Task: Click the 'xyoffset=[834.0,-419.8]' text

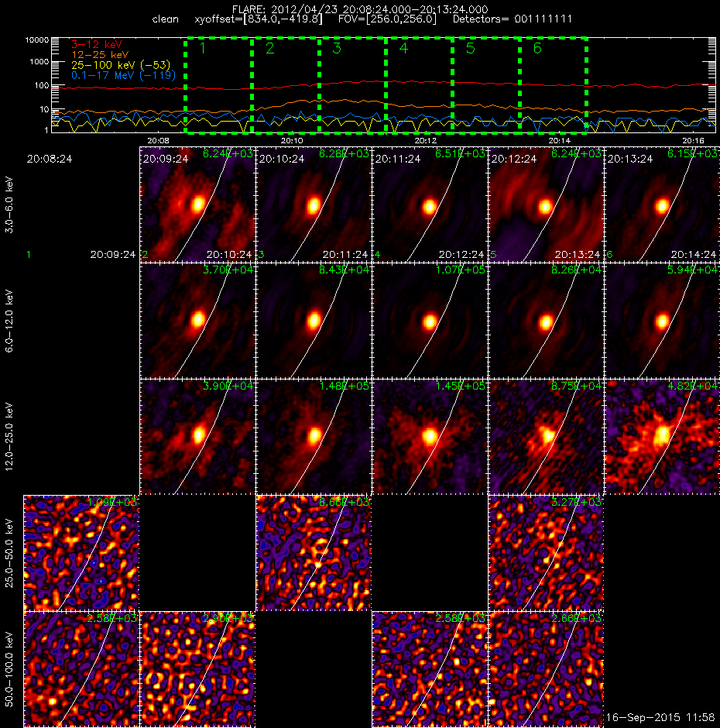Action: (259, 19)
